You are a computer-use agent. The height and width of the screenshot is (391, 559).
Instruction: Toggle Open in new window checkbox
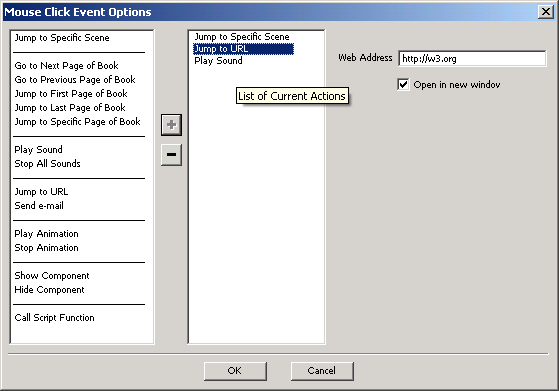(403, 85)
